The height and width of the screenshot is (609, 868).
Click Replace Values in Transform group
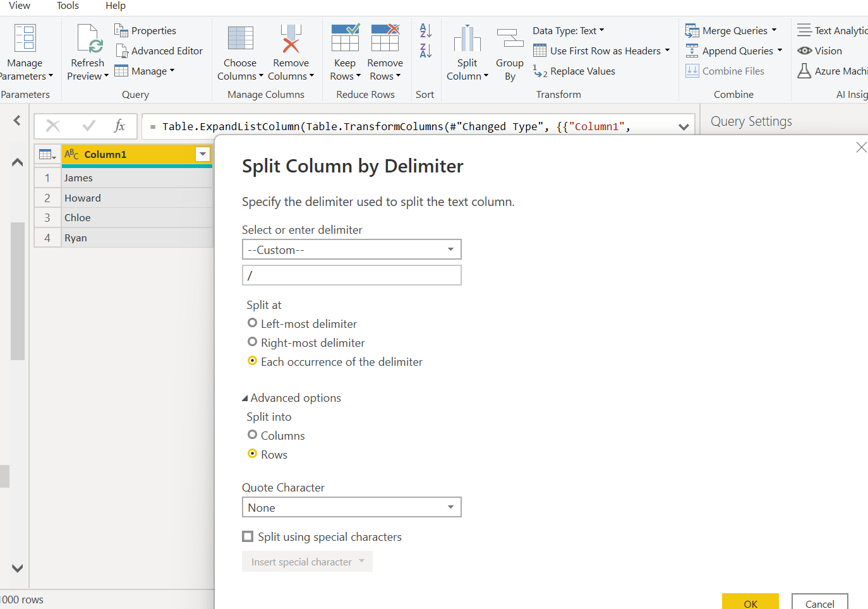coord(574,71)
